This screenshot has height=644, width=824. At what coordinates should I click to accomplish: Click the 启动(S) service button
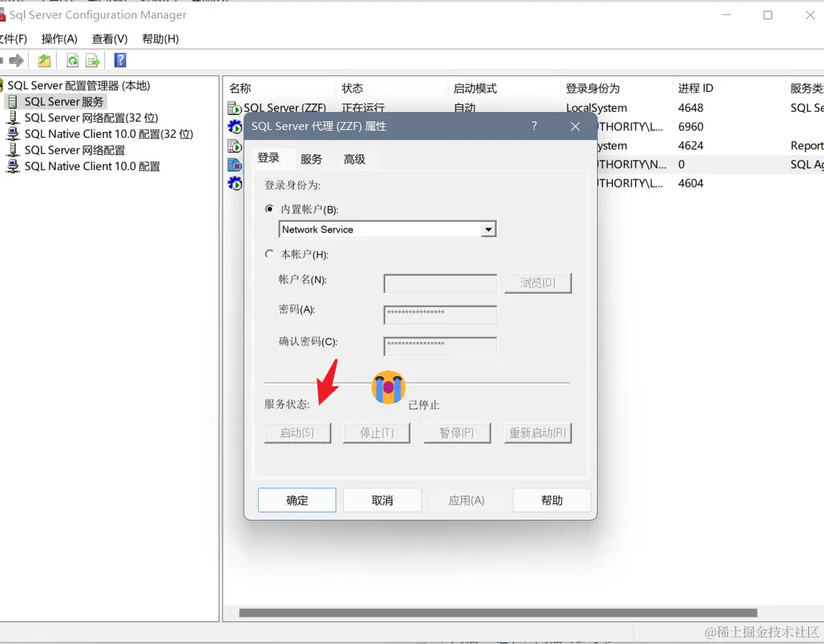click(x=297, y=433)
